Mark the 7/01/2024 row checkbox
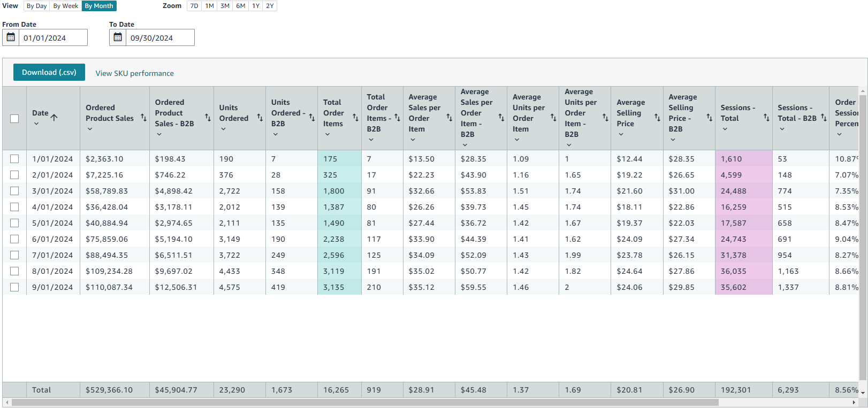The width and height of the screenshot is (868, 408). (x=14, y=255)
